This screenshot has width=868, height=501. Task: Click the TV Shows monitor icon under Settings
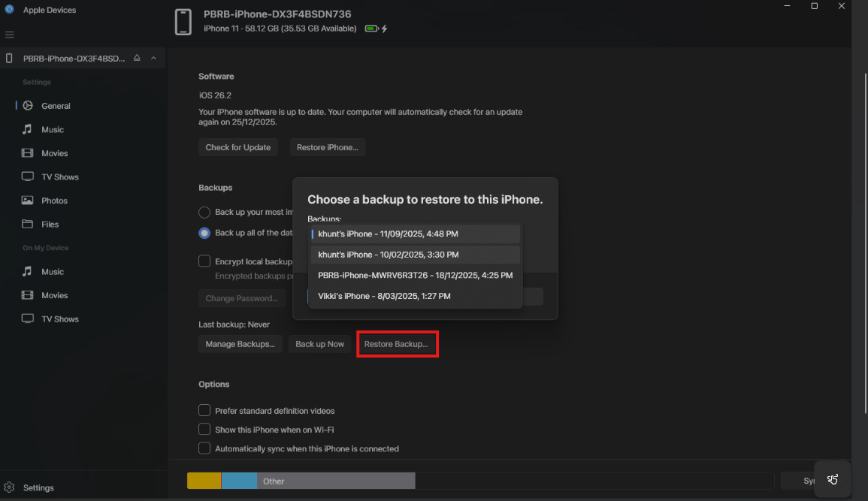(28, 177)
